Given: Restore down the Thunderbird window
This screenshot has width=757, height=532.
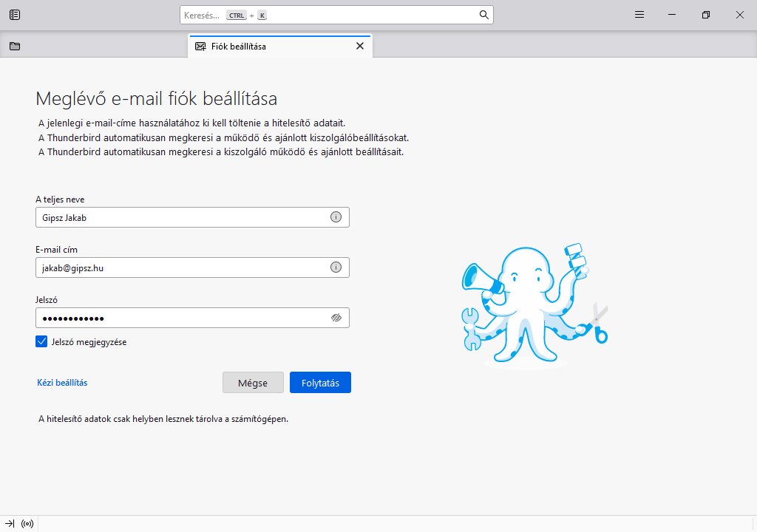Looking at the screenshot, I should point(706,15).
